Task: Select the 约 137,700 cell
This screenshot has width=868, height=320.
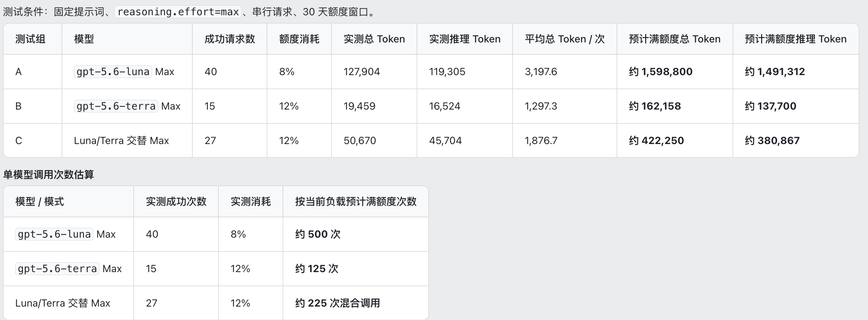Action: click(x=771, y=106)
